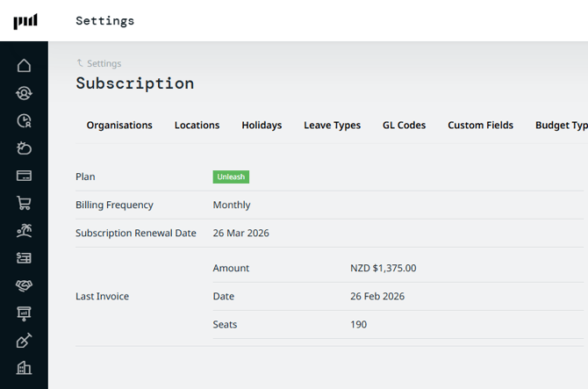Click the shovel icon in sidebar
Image resolution: width=588 pixels, height=389 pixels.
click(x=24, y=341)
